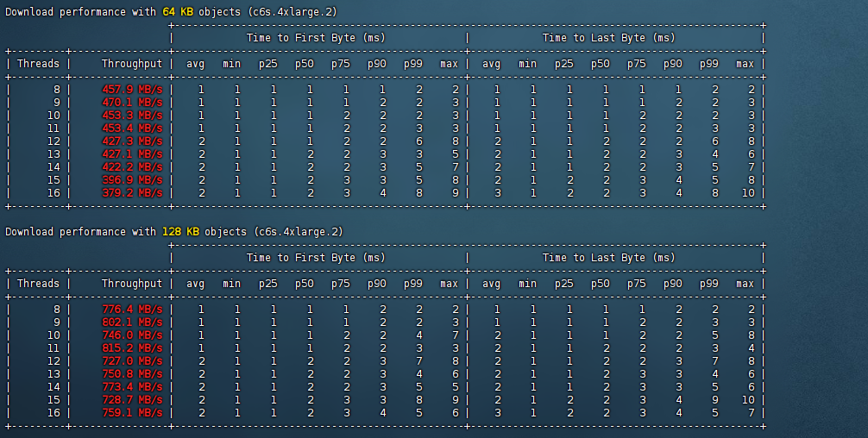The height and width of the screenshot is (438, 868).
Task: Select the 457.9 MB/s throughput value
Action: 132,90
